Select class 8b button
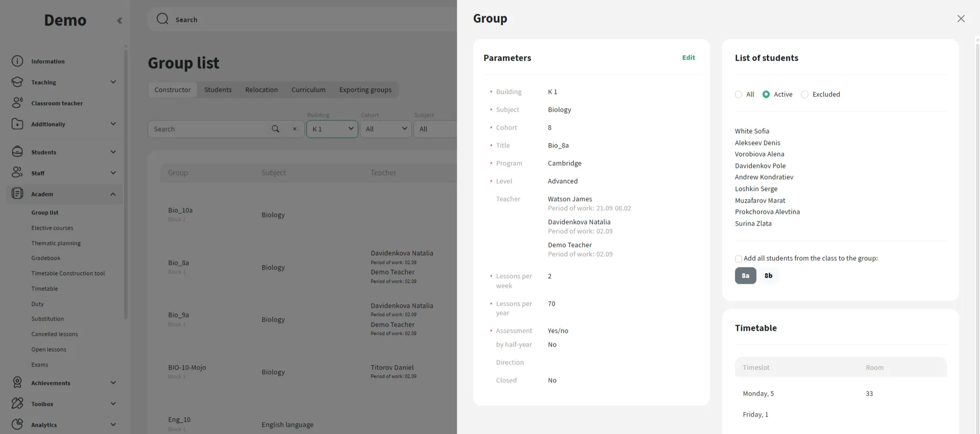The image size is (980, 434). click(x=768, y=276)
